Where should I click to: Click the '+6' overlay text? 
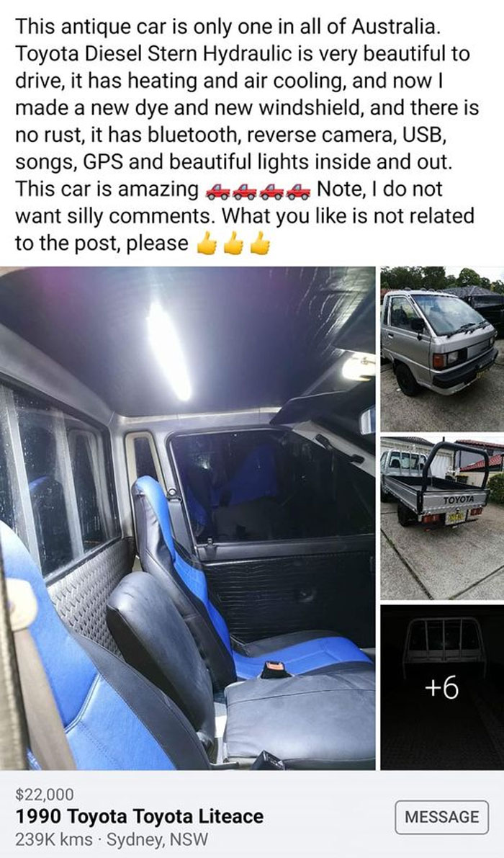(442, 688)
